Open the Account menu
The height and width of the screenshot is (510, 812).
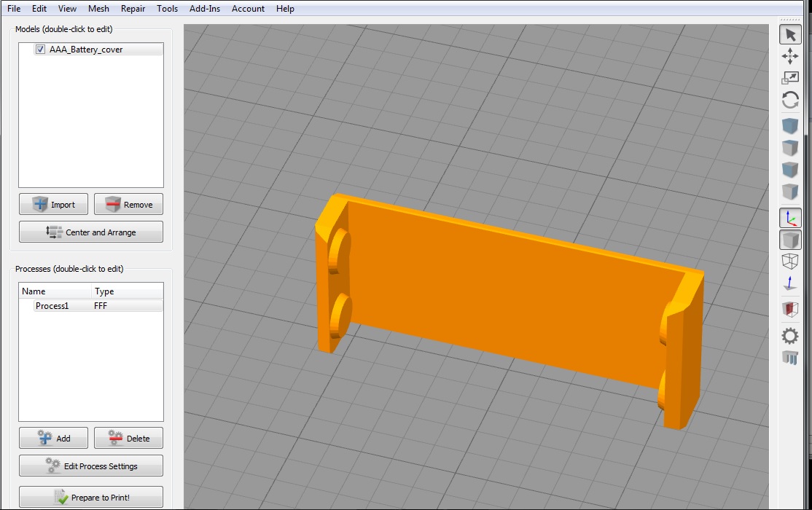(x=248, y=8)
